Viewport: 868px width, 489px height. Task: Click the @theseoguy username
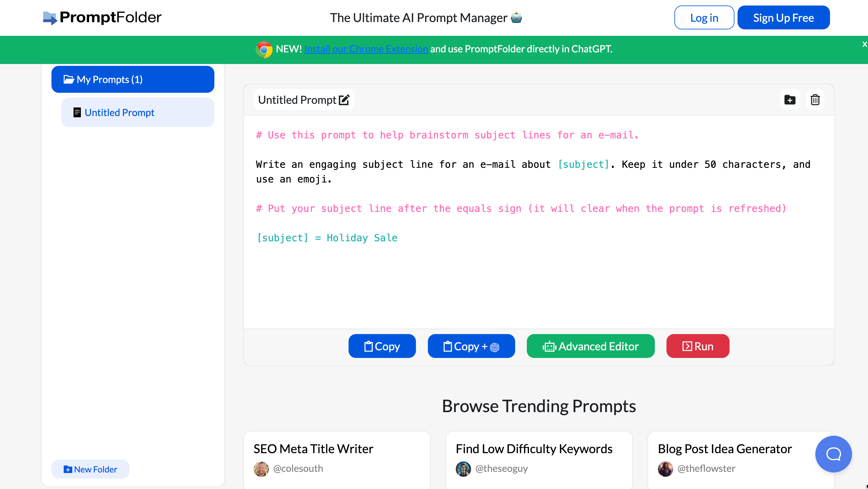click(501, 469)
